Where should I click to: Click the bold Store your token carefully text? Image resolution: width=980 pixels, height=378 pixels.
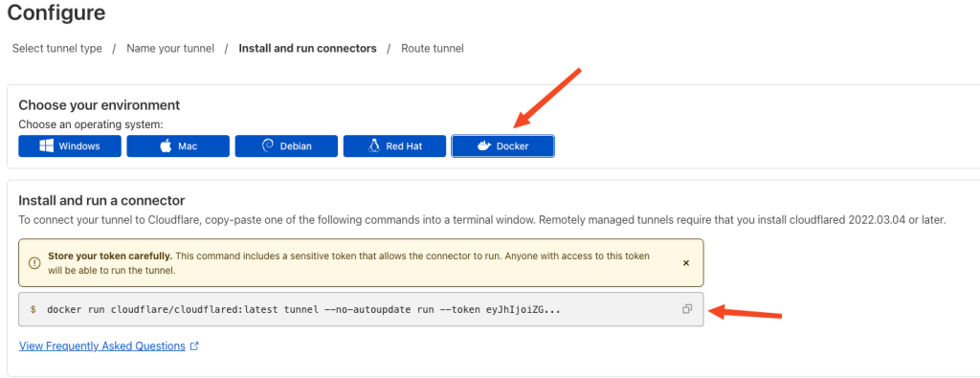point(110,256)
